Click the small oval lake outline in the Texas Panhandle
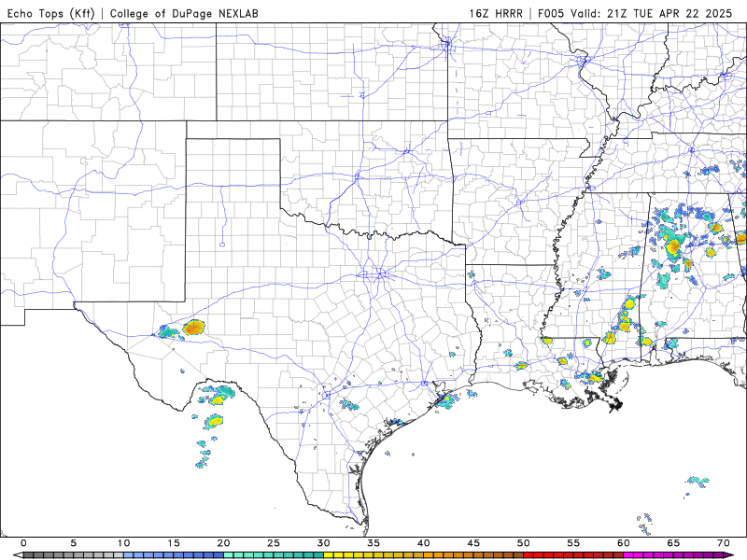 tap(222, 245)
